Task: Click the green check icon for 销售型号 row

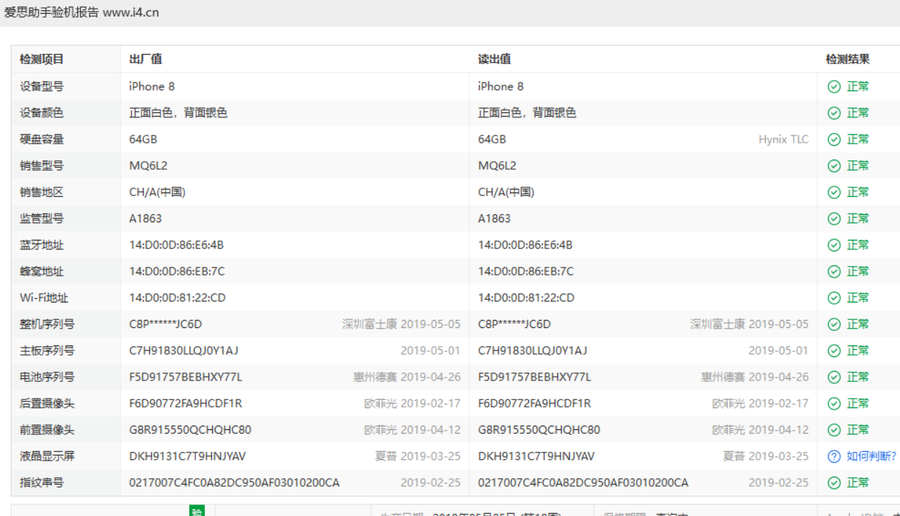Action: click(x=834, y=166)
